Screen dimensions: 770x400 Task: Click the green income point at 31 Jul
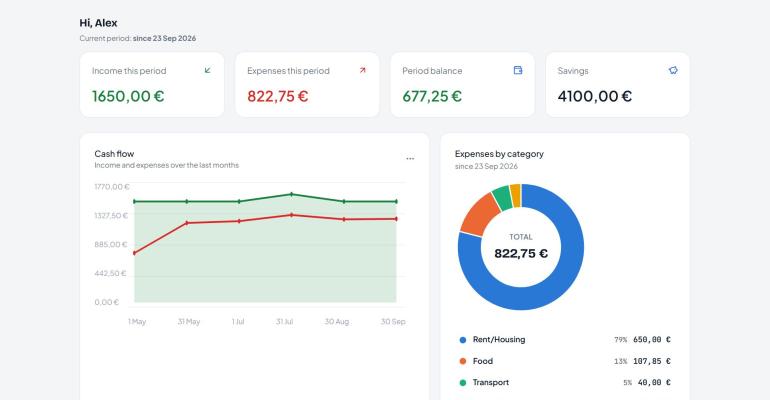coord(291,194)
